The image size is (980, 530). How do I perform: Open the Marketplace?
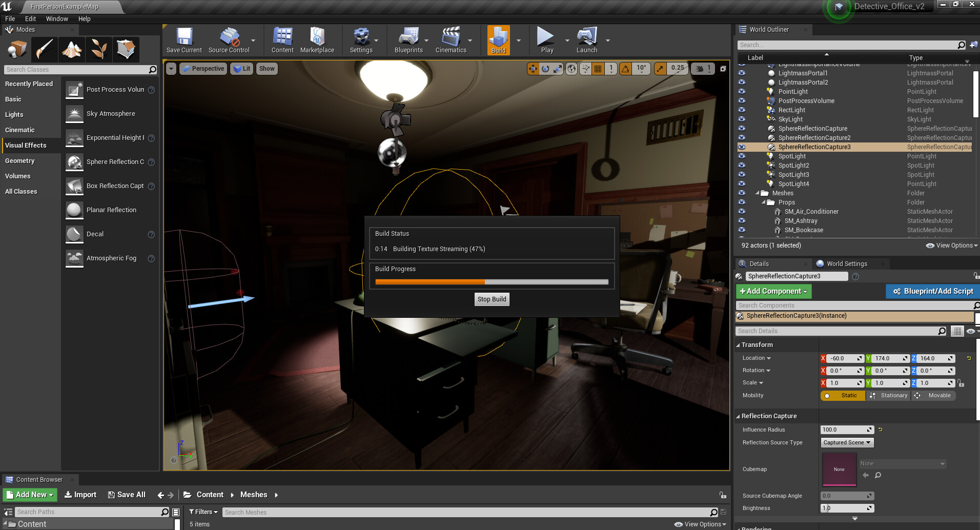pos(317,40)
